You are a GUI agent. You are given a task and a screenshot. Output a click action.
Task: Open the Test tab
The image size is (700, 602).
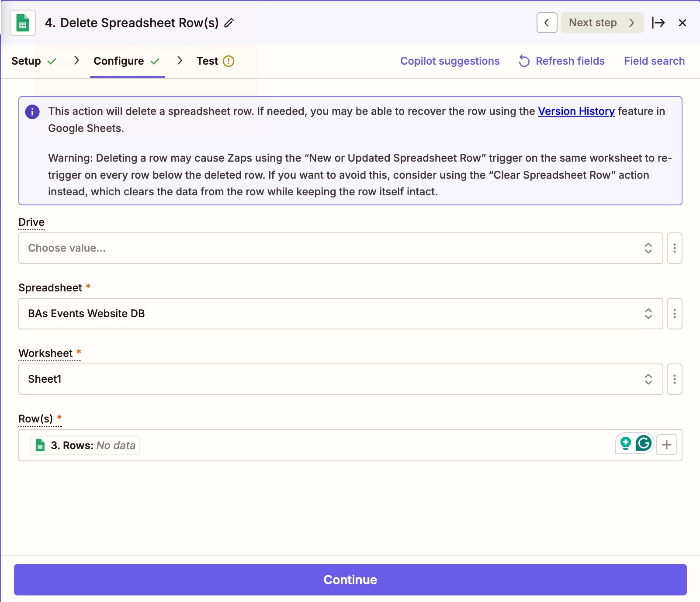[215, 61]
